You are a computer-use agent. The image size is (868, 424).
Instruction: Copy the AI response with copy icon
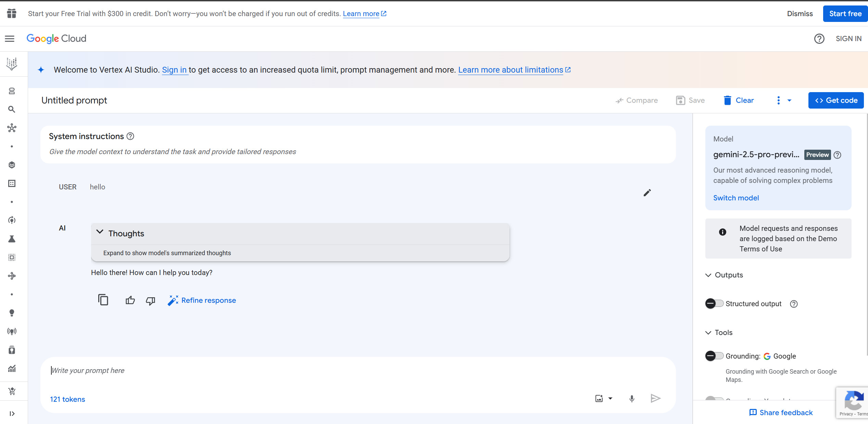pos(103,300)
